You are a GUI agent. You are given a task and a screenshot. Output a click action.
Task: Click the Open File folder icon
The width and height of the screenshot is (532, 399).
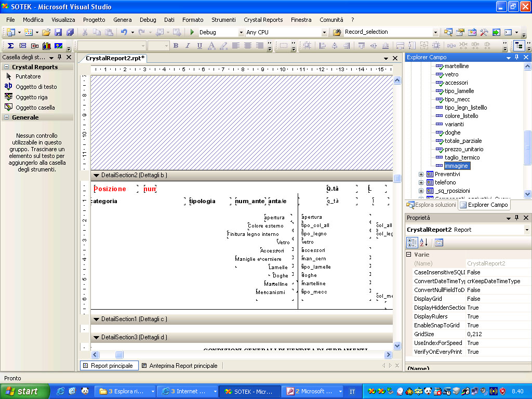[x=46, y=32]
